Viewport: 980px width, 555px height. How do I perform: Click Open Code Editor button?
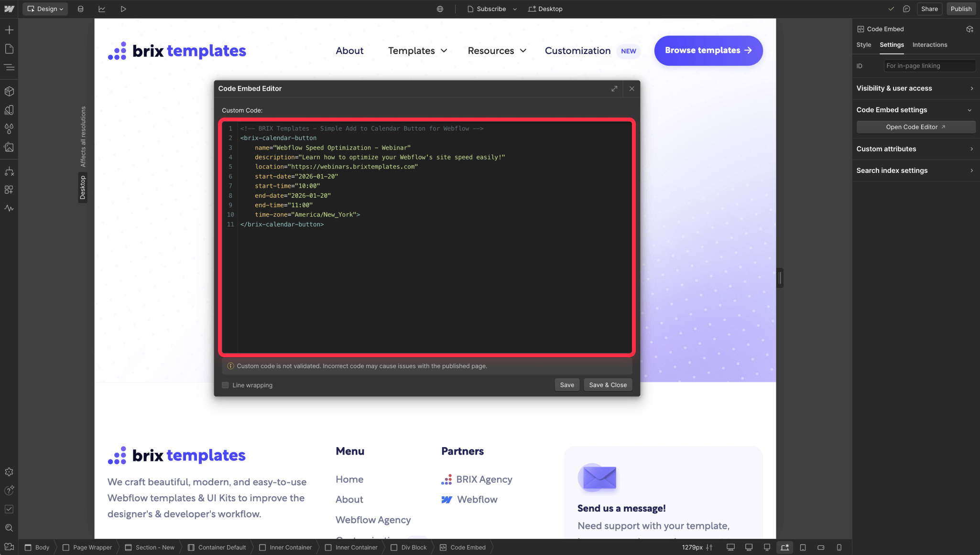[x=915, y=127]
